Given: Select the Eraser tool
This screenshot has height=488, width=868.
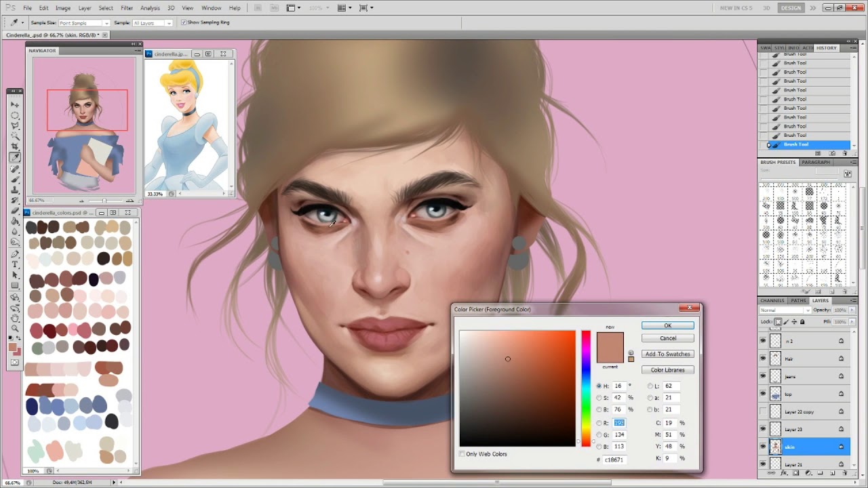Looking at the screenshot, I should tap(14, 211).
